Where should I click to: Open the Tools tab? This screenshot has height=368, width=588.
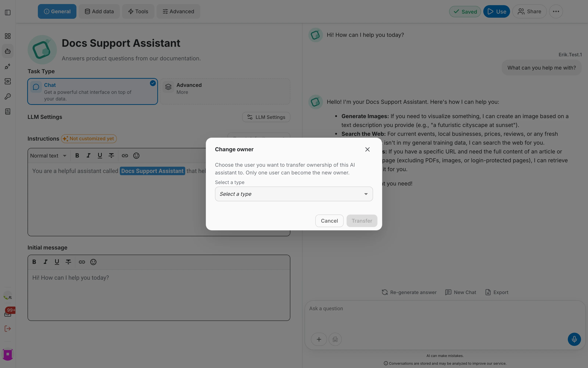[138, 11]
